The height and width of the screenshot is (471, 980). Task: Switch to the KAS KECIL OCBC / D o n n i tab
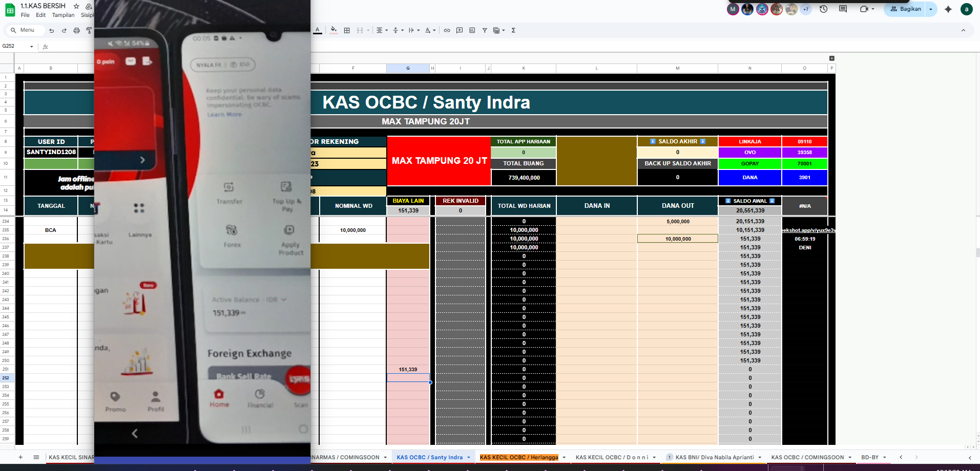coord(612,458)
